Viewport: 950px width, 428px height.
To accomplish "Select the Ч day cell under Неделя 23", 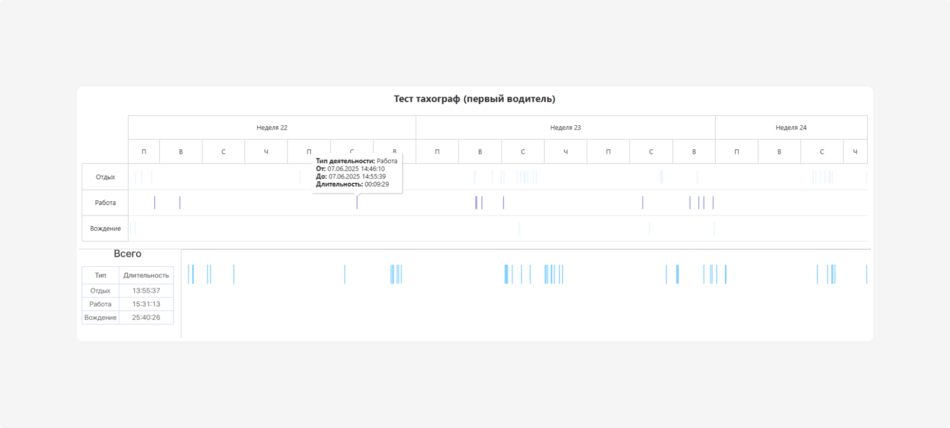I will pyautogui.click(x=565, y=152).
